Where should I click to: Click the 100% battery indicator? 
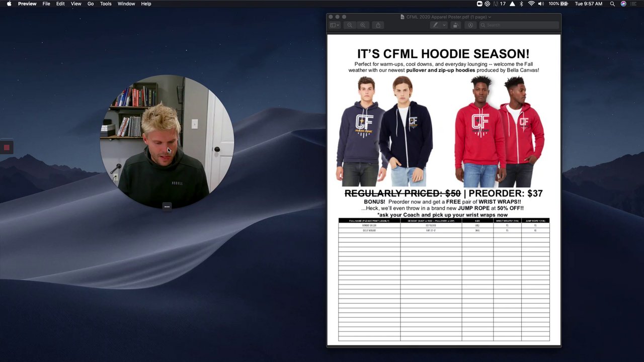pos(558,4)
